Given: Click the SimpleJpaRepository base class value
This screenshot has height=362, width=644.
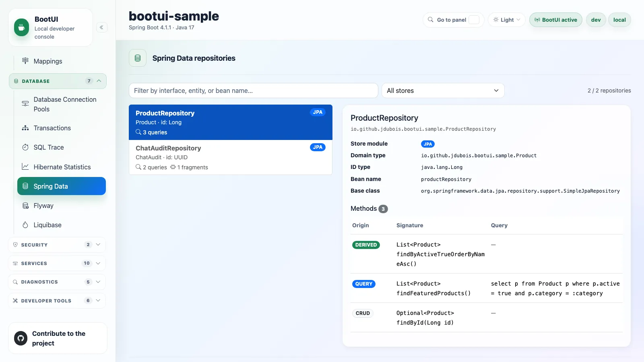Looking at the screenshot, I should coord(520,191).
